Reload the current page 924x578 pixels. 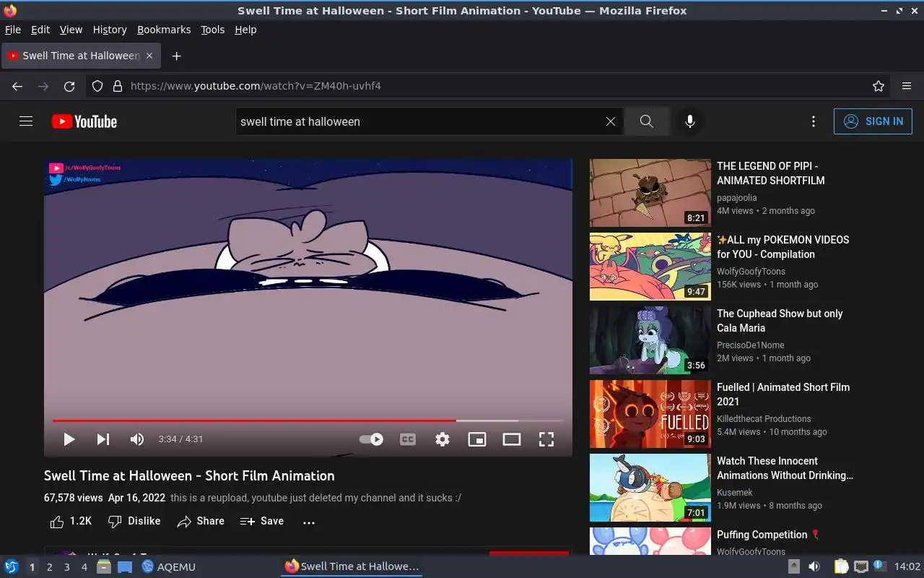click(x=69, y=86)
